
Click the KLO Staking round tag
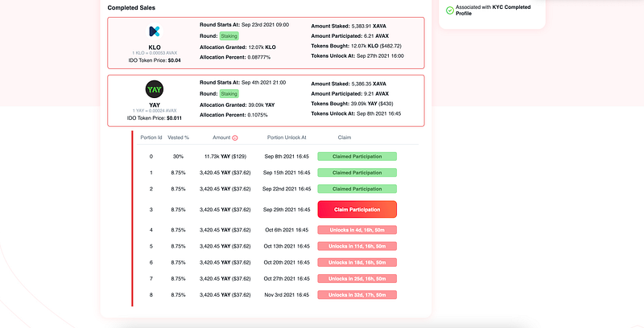229,36
